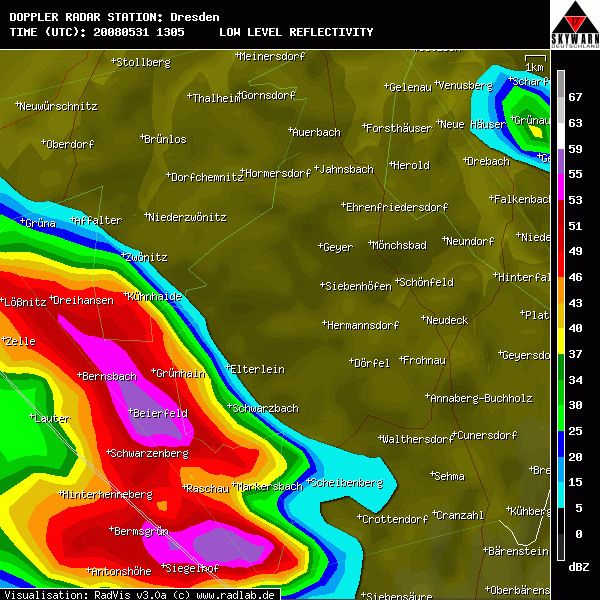
Task: Click the 49 dBZ legend value
Action: (x=575, y=251)
